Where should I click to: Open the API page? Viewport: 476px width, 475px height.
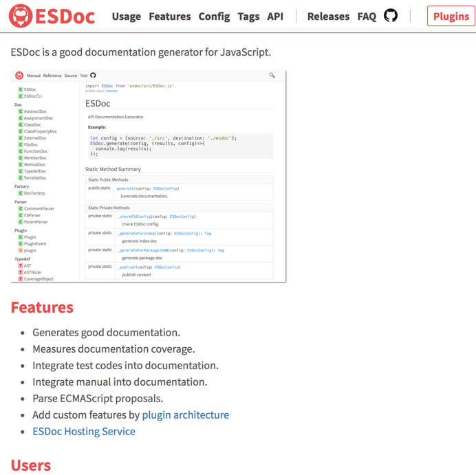point(275,16)
